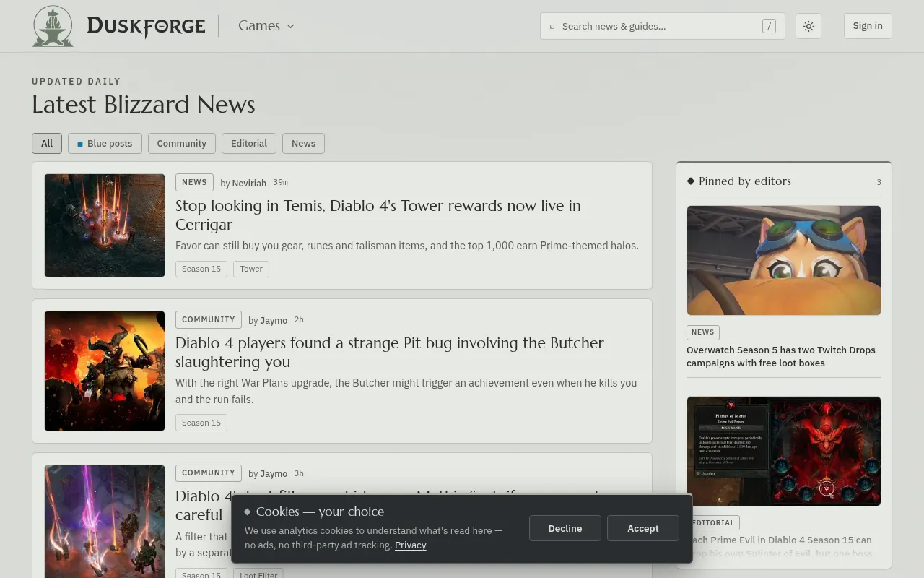
Task: Open the Butcher Pit bug thumbnail
Action: 105,371
